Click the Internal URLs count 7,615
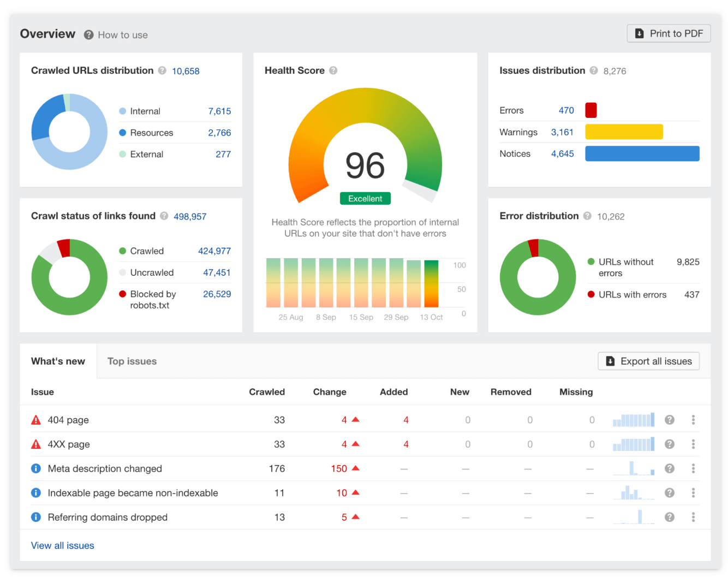This screenshot has height=582, width=728. pyautogui.click(x=219, y=111)
